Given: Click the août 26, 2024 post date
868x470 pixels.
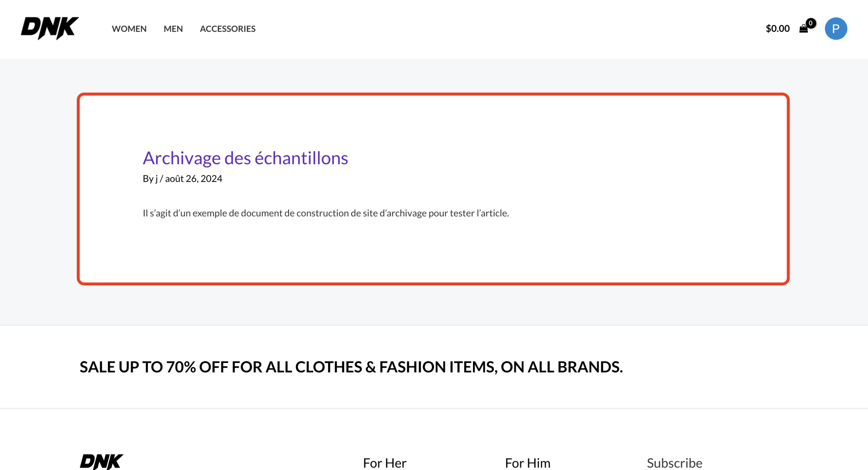Looking at the screenshot, I should pos(194,179).
